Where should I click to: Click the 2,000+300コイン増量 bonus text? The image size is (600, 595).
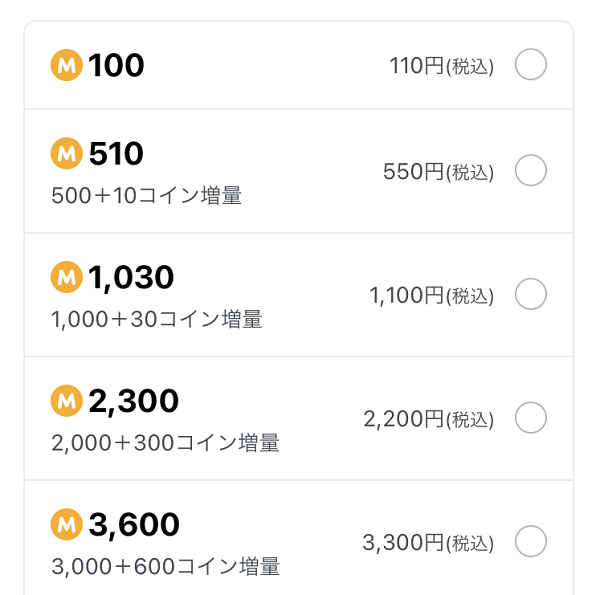(x=165, y=443)
